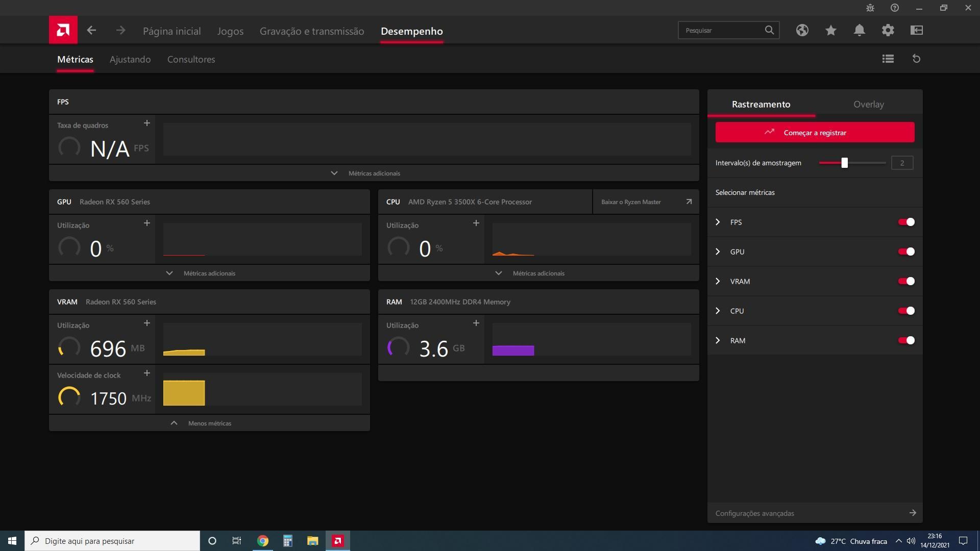The width and height of the screenshot is (980, 551).
Task: Open the Windows Start menu
Action: click(12, 541)
